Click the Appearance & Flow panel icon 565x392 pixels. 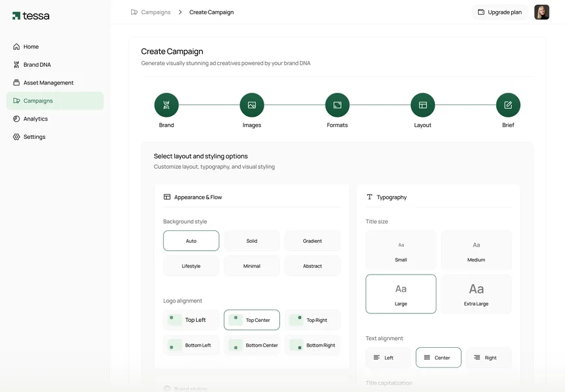tap(167, 197)
